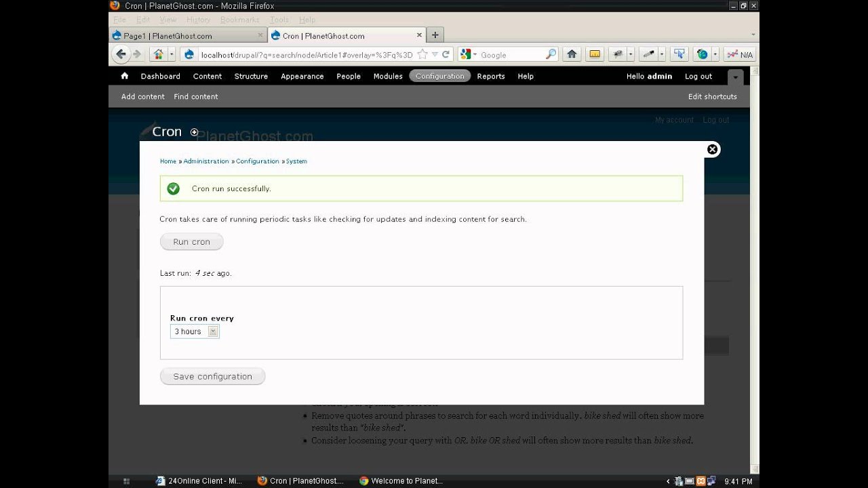
Task: Reload the page using the refresh icon
Action: (446, 54)
